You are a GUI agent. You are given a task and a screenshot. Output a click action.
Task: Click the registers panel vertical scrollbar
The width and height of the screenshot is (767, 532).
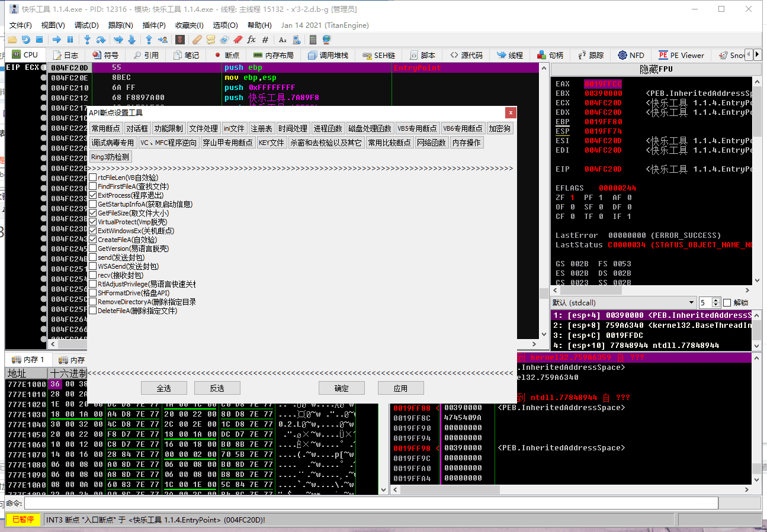coord(756,180)
